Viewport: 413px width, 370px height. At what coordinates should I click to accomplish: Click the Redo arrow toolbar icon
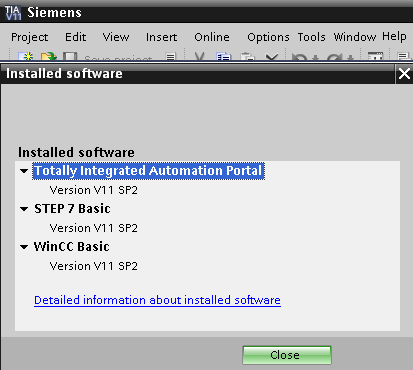(335, 57)
